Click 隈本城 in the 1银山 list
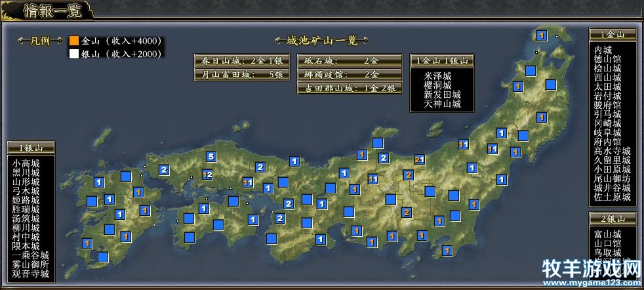644x290 pixels. (26, 247)
